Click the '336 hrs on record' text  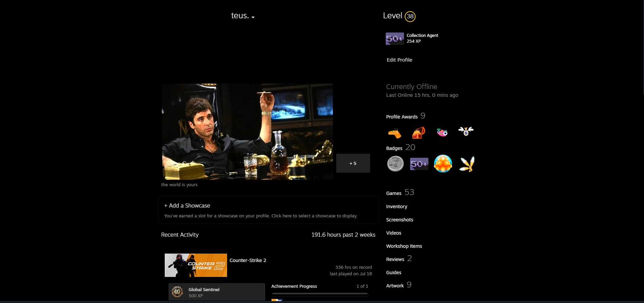point(354,267)
